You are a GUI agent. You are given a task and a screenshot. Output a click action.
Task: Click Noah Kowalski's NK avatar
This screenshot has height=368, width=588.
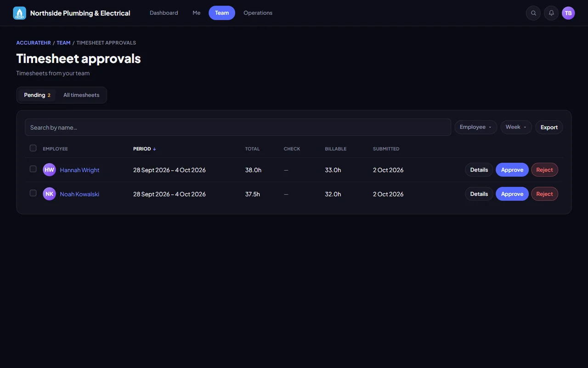(49, 194)
